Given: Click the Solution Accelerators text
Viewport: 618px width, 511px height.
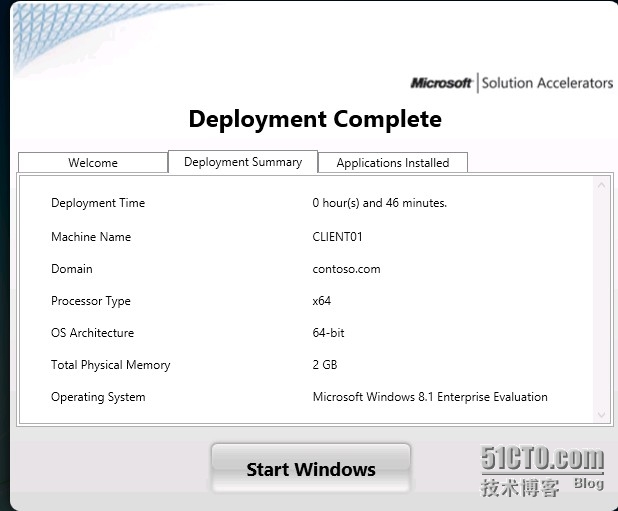Looking at the screenshot, I should [x=547, y=83].
